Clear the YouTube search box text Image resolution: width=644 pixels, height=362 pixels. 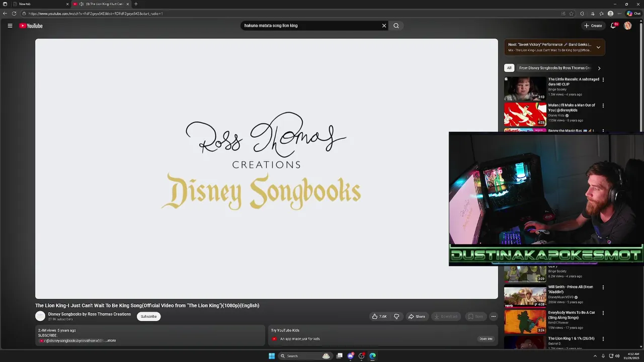coord(384,26)
